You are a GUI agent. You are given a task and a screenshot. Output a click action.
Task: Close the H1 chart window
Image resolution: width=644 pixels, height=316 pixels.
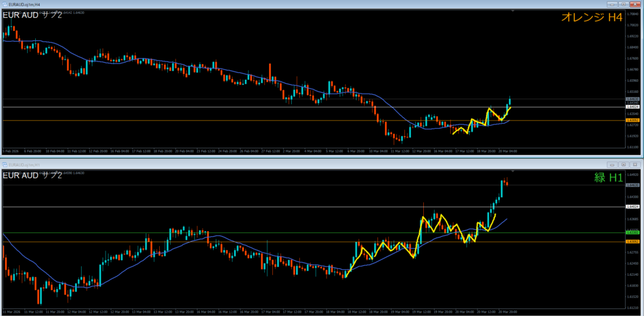point(635,164)
